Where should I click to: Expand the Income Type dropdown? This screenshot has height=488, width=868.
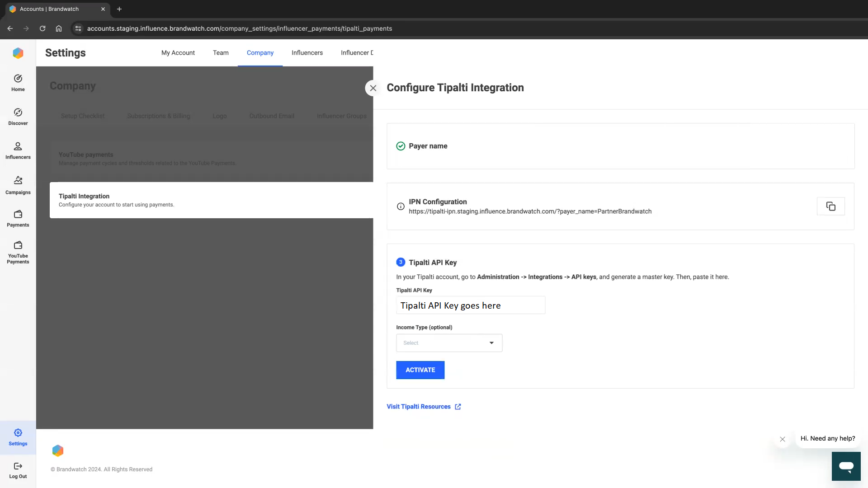[x=449, y=343]
